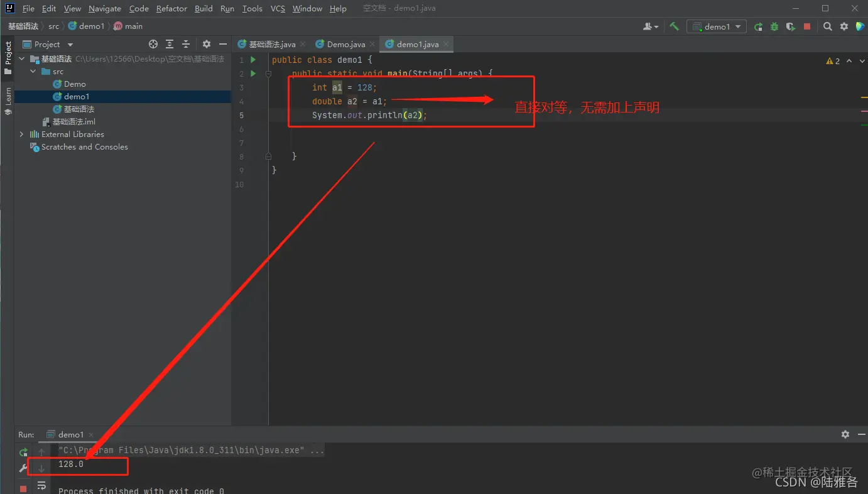Collapse the main method fold marker on line 2
The height and width of the screenshot is (494, 868).
click(x=268, y=74)
